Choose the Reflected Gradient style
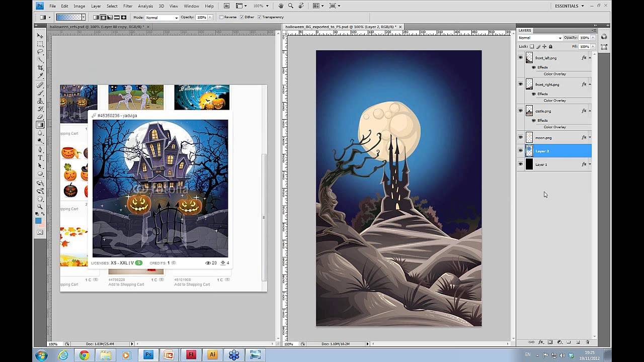The height and width of the screenshot is (362, 644). coord(116,17)
